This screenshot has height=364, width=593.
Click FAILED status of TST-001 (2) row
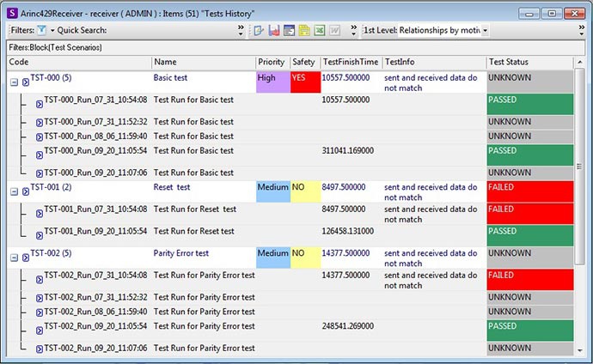(530, 191)
